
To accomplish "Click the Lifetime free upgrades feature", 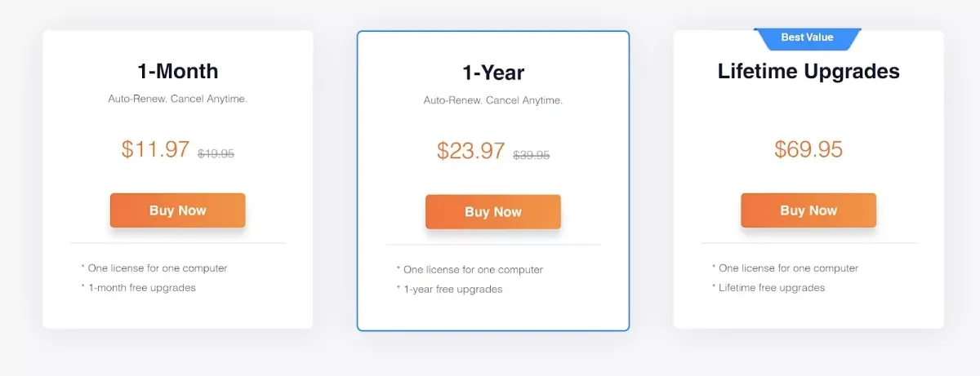I will (772, 288).
